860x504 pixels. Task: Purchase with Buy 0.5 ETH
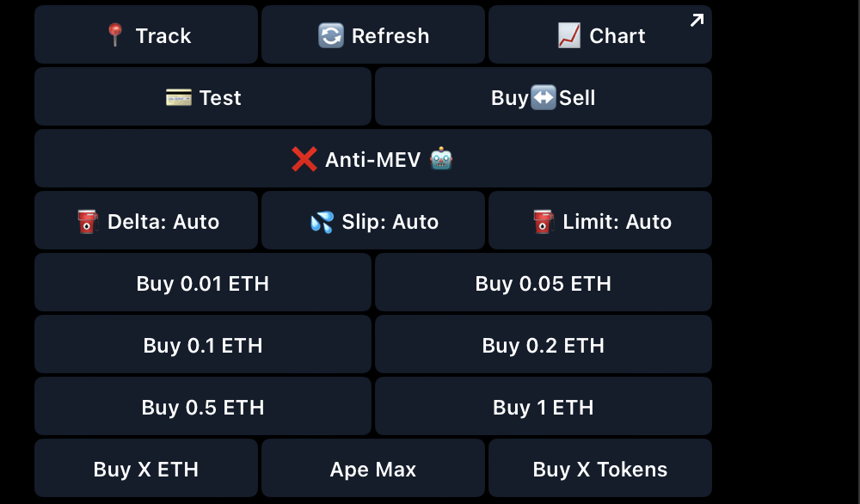coord(203,407)
